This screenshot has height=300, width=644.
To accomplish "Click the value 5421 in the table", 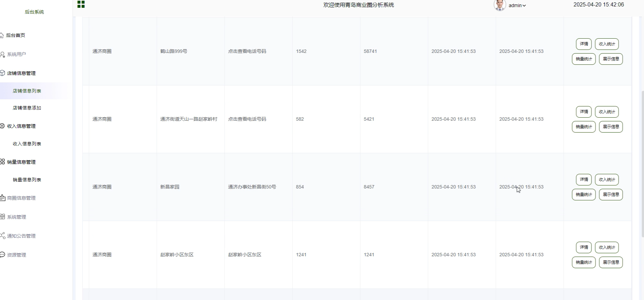I will click(369, 119).
